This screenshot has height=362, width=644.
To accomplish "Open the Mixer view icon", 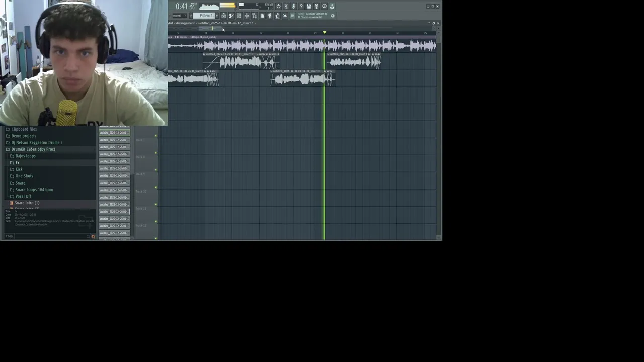I will (x=247, y=16).
